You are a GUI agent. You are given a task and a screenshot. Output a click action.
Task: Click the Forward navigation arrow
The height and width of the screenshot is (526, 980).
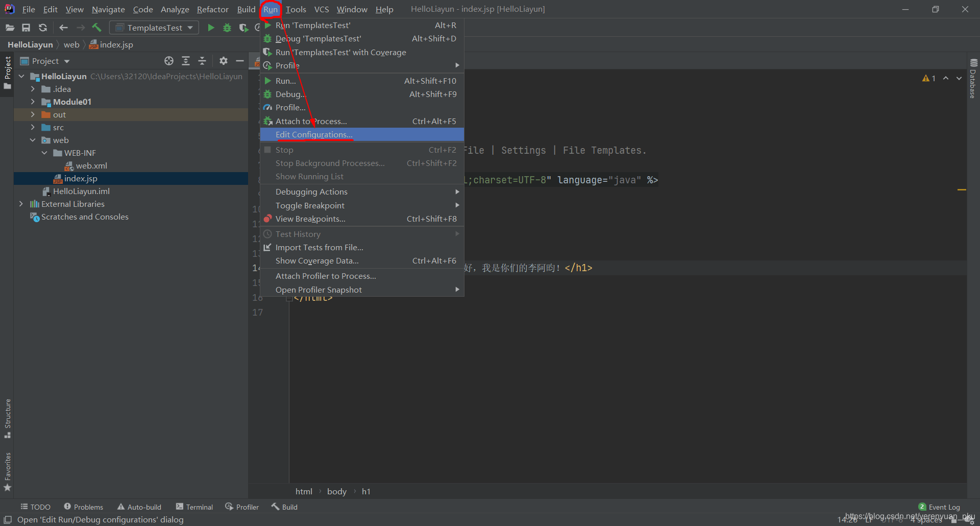(81, 28)
